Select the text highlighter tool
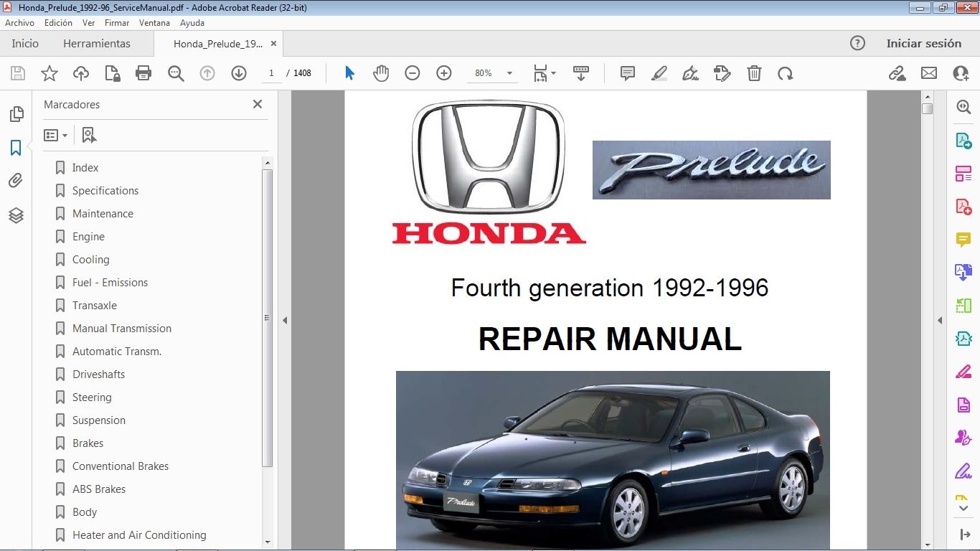This screenshot has height=551, width=980. [x=659, y=72]
